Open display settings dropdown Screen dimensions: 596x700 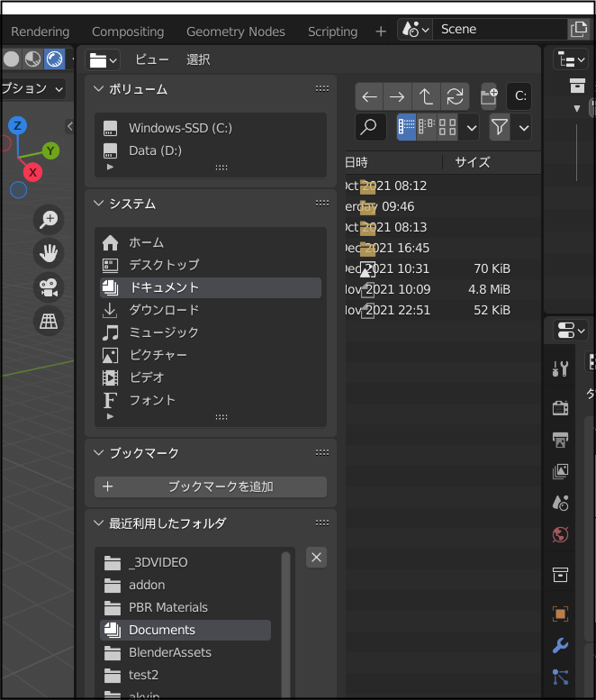pyautogui.click(x=471, y=127)
